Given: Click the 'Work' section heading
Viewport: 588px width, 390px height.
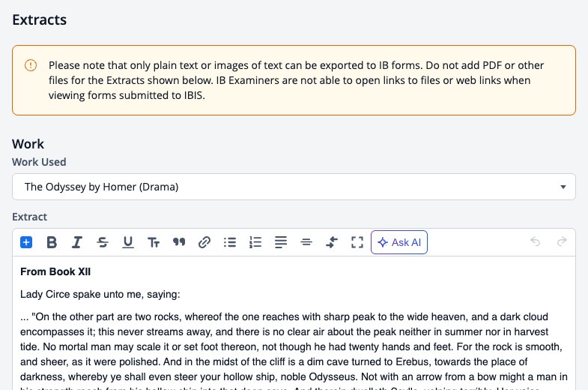Looking at the screenshot, I should point(28,144).
